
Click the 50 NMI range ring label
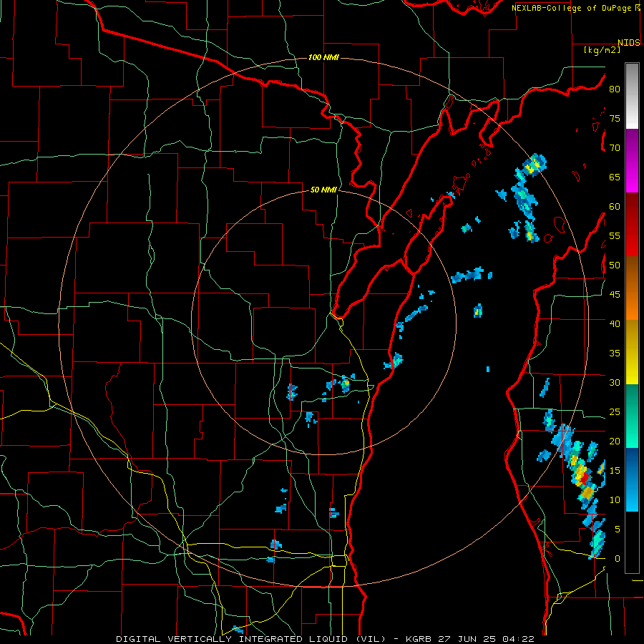323,190
